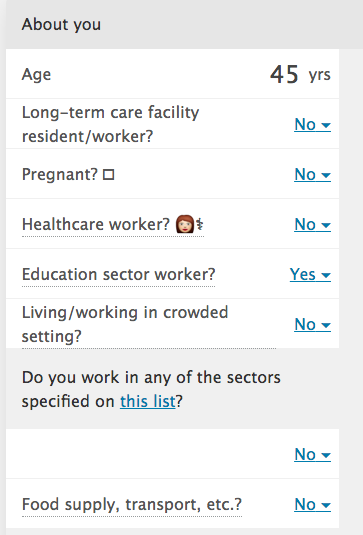Change Education sector worker Yes dropdown
Viewport: 363px width, 535px height.
coord(310,274)
